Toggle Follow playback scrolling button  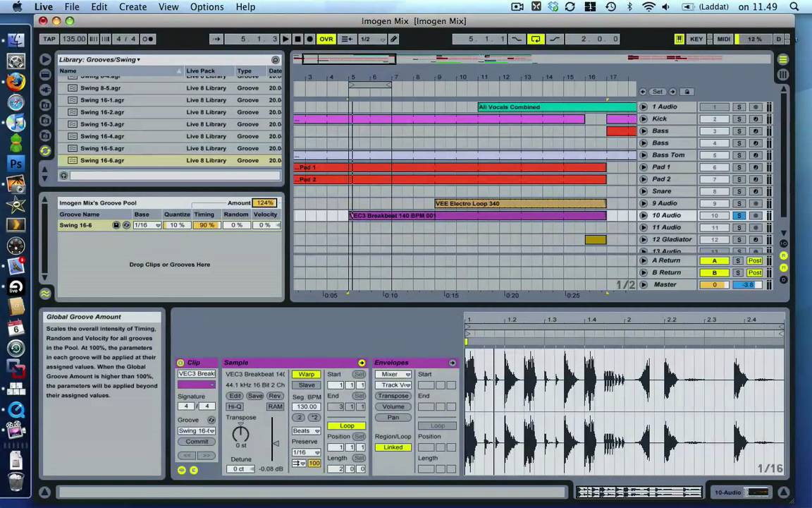216,39
